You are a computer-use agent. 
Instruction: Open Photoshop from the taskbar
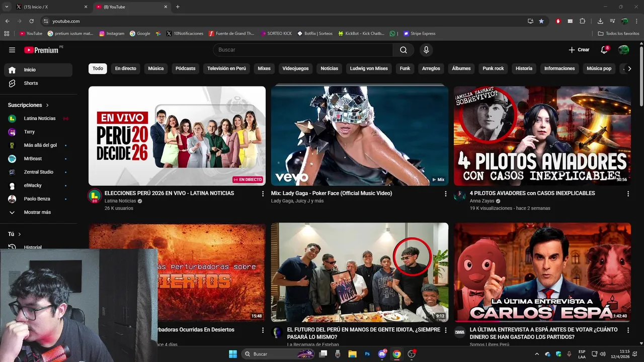point(367,354)
